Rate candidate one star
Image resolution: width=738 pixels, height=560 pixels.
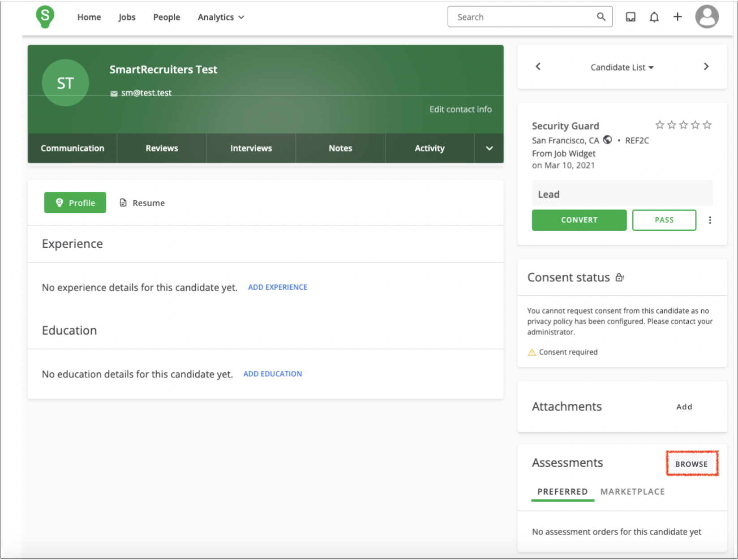click(660, 125)
